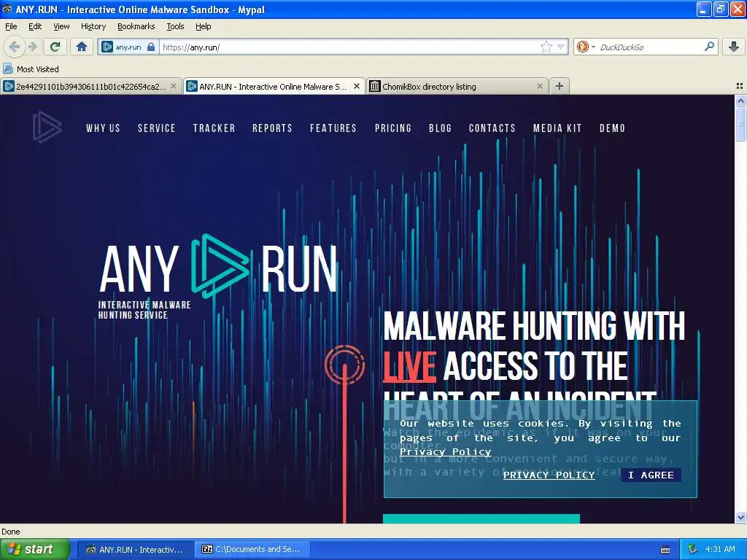
Task: Click the any.run site identity icon
Action: pos(108,47)
